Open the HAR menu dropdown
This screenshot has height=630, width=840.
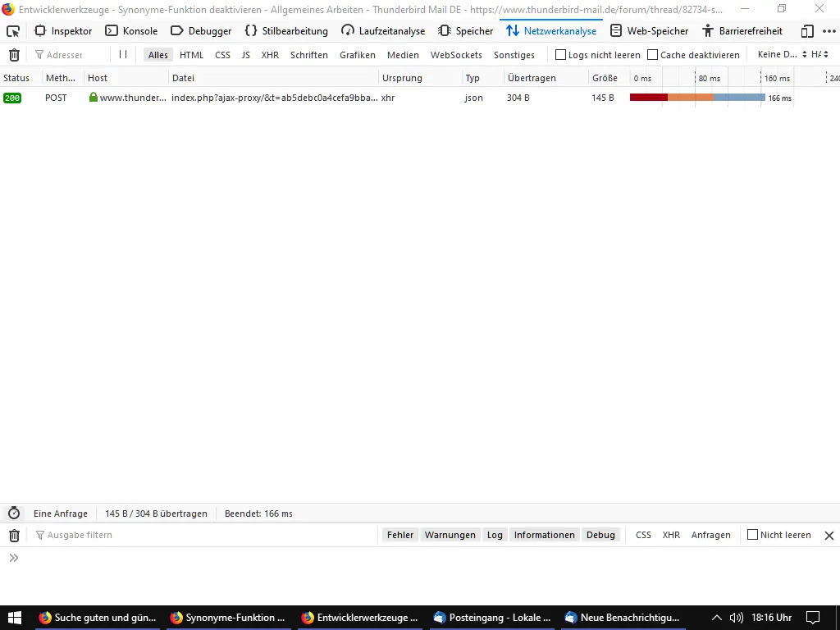819,54
